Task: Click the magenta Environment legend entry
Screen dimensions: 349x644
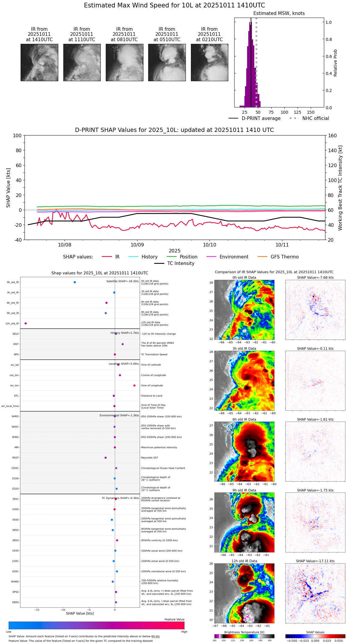Action: click(x=227, y=257)
